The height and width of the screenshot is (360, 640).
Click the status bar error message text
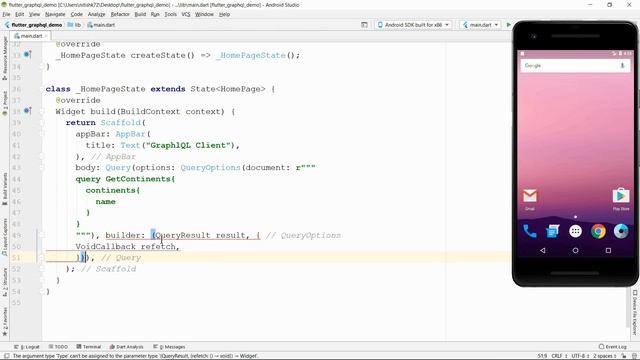coord(135,356)
